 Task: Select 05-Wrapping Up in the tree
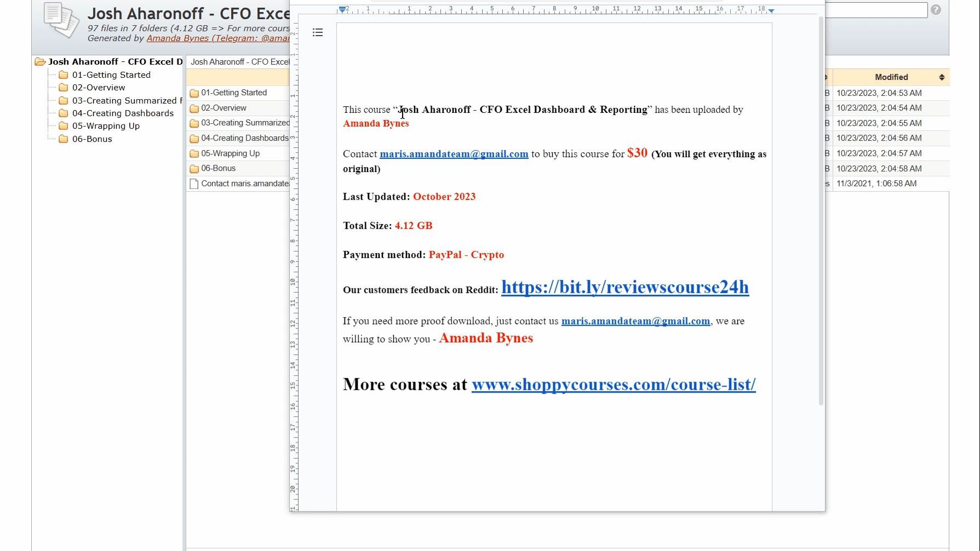coord(106,125)
